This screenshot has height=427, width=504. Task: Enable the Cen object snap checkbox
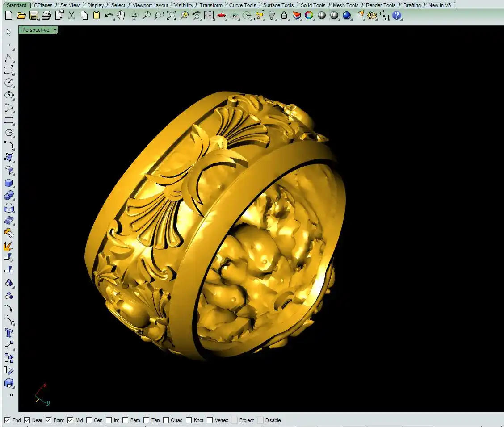tap(89, 420)
